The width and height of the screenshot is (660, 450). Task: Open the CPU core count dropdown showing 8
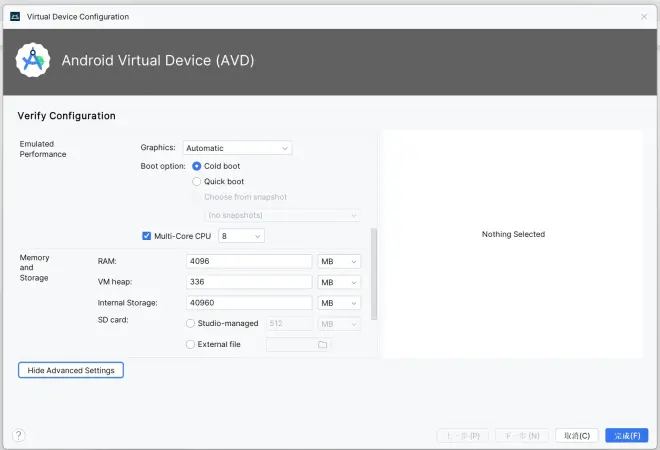click(x=241, y=236)
